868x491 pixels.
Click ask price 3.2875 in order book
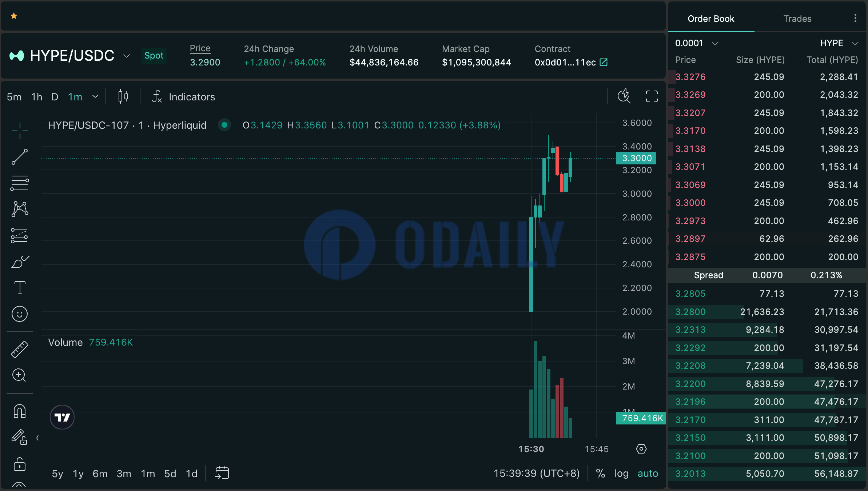point(690,257)
